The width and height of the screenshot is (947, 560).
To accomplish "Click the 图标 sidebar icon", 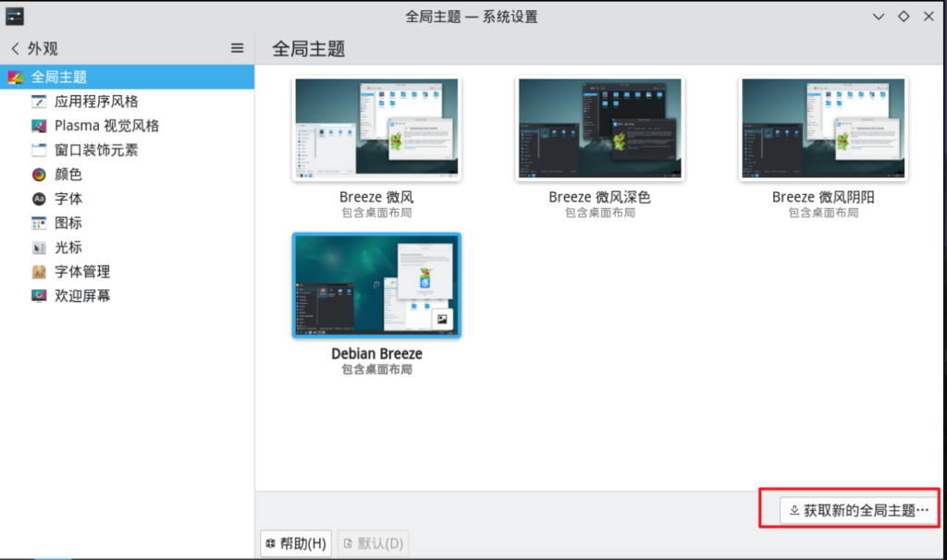I will [39, 224].
